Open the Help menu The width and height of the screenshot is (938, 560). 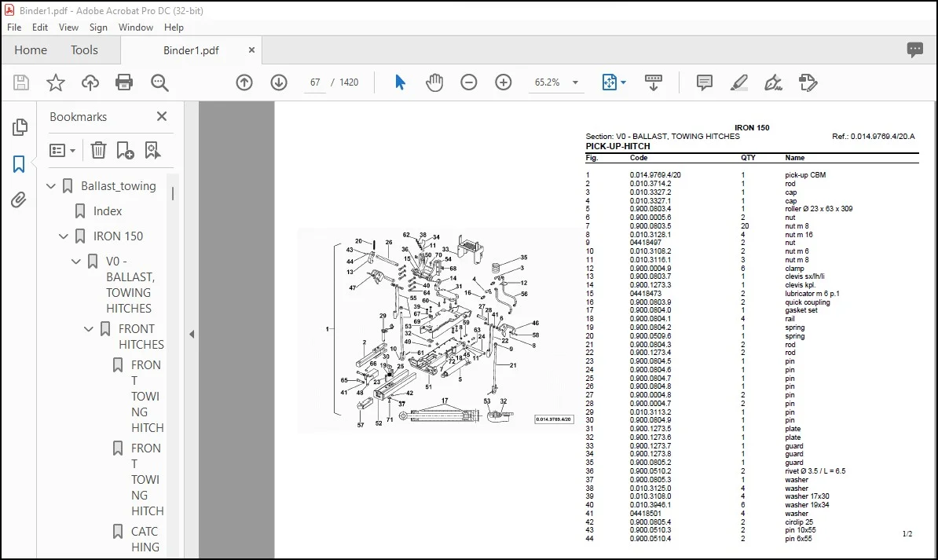[174, 27]
